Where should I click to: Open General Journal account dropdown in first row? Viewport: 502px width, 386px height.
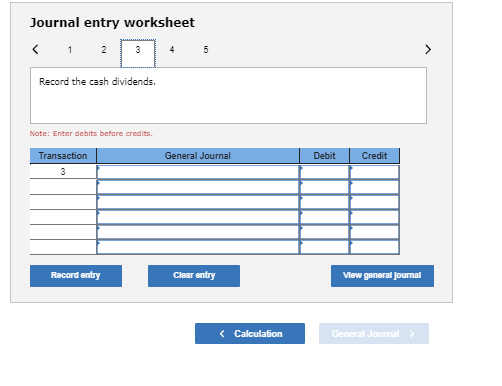(x=198, y=172)
